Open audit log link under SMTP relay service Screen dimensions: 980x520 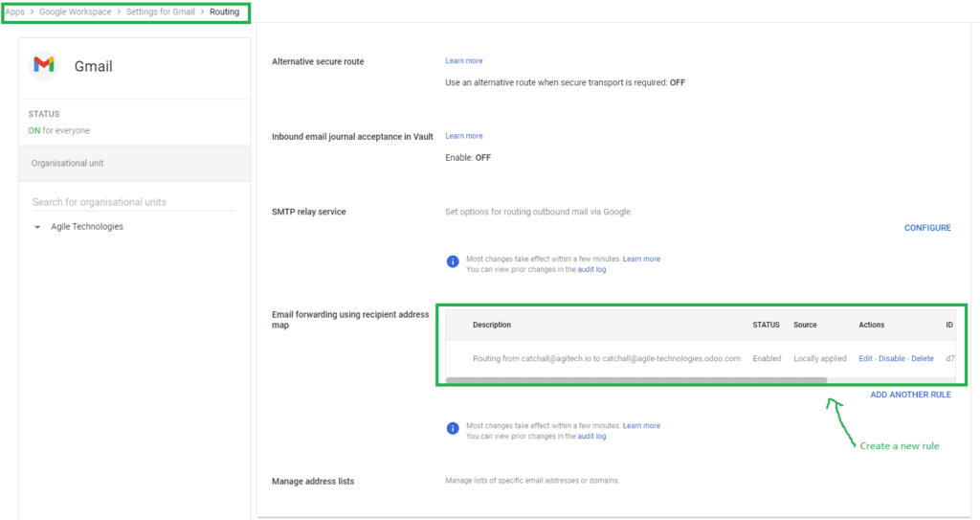[x=591, y=269]
